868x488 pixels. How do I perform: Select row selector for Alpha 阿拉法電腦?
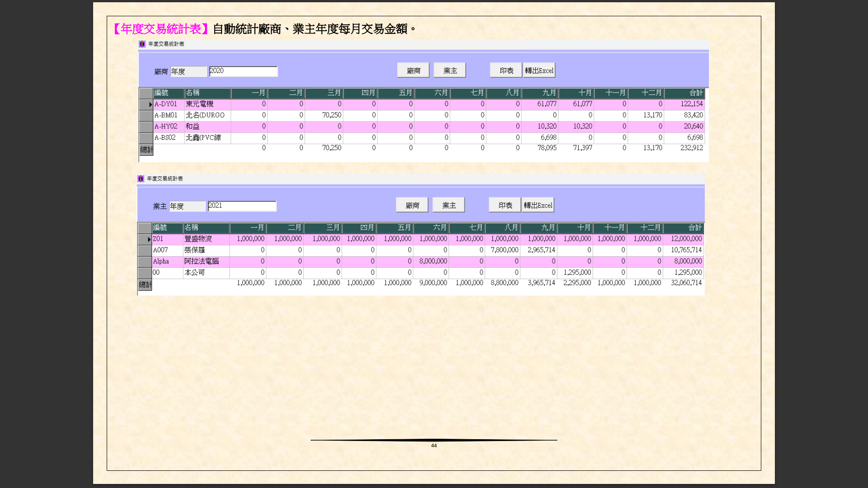point(145,262)
